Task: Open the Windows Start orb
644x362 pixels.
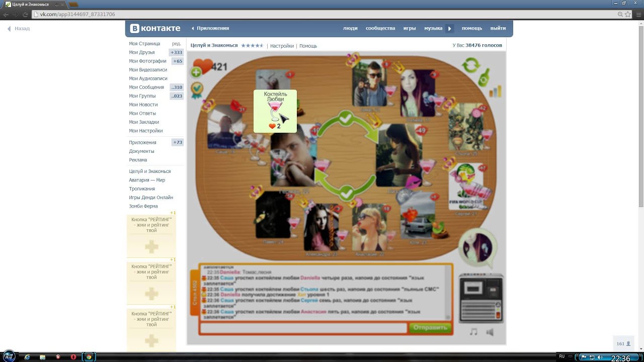Action: [9, 356]
